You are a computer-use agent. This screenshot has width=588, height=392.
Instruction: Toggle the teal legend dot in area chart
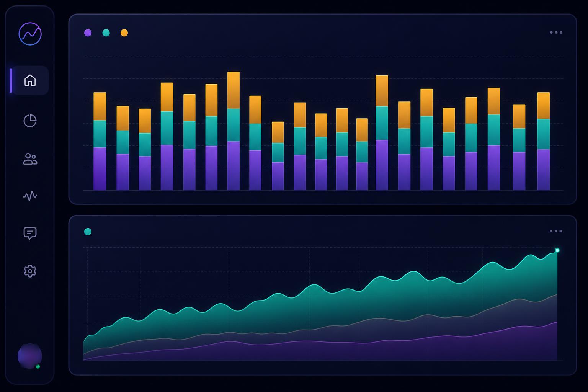[88, 232]
